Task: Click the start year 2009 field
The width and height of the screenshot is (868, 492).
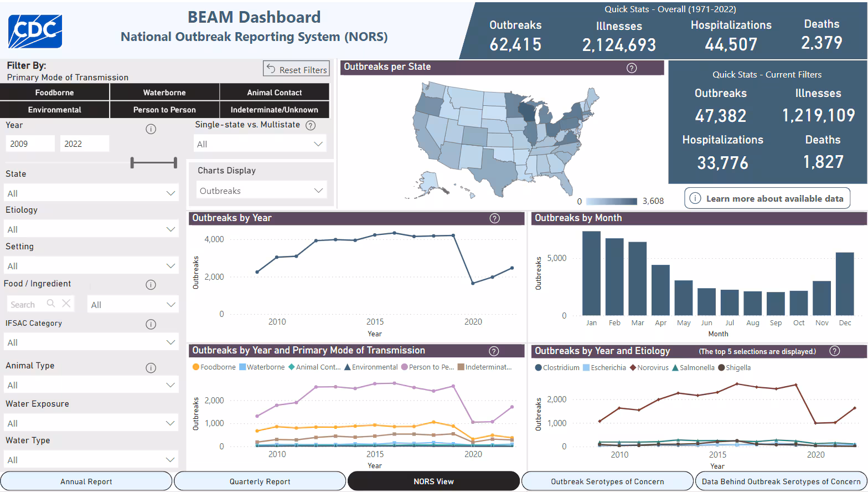Action: 30,143
